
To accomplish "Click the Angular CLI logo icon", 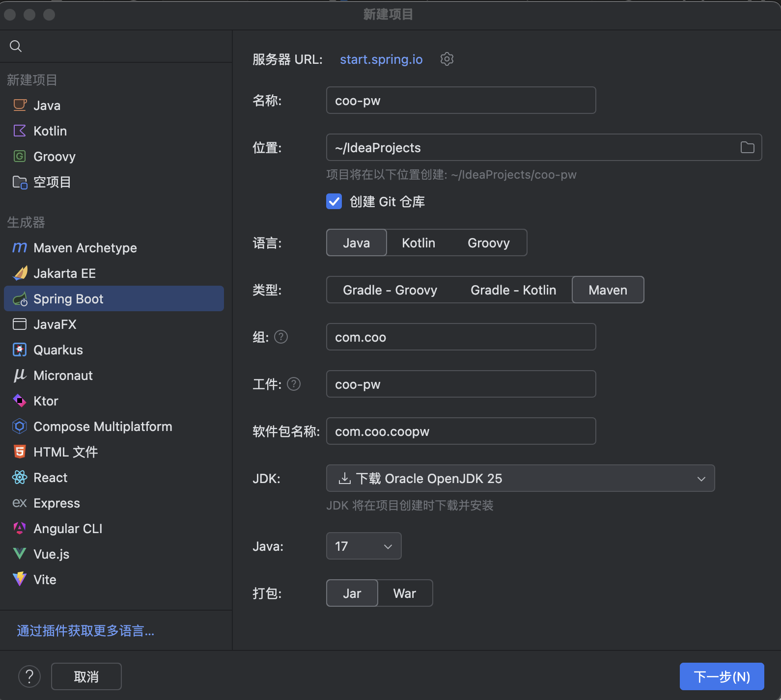I will (20, 528).
